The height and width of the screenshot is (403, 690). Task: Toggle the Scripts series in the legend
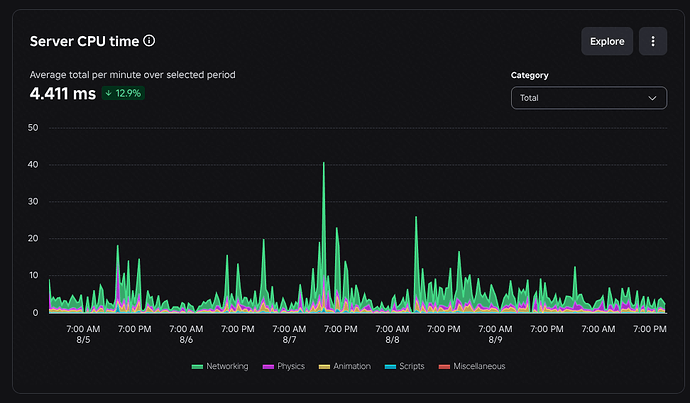point(404,366)
